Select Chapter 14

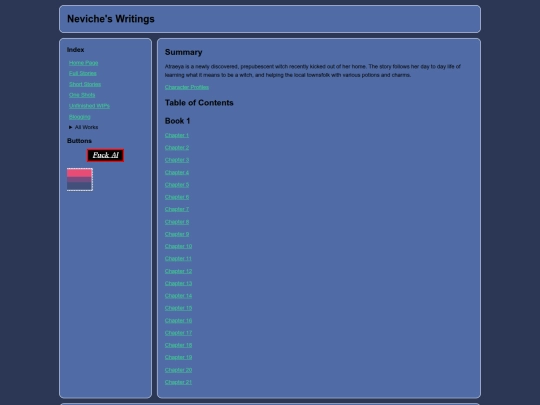point(178,295)
